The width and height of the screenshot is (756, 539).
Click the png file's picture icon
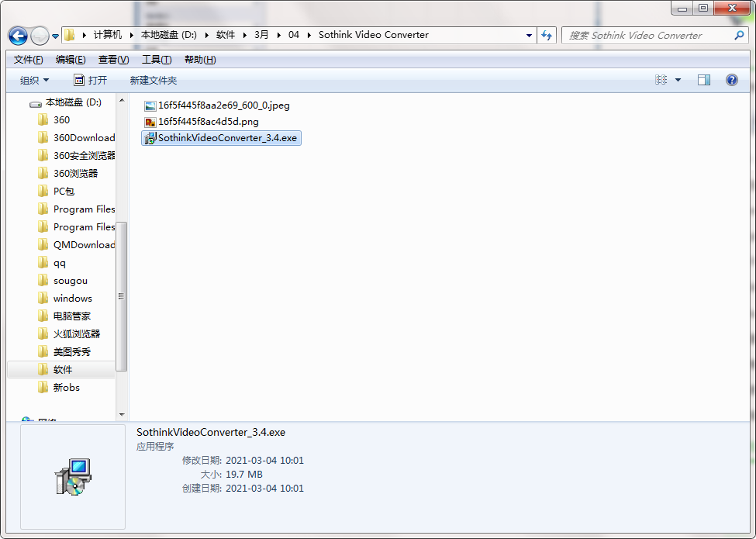[150, 122]
